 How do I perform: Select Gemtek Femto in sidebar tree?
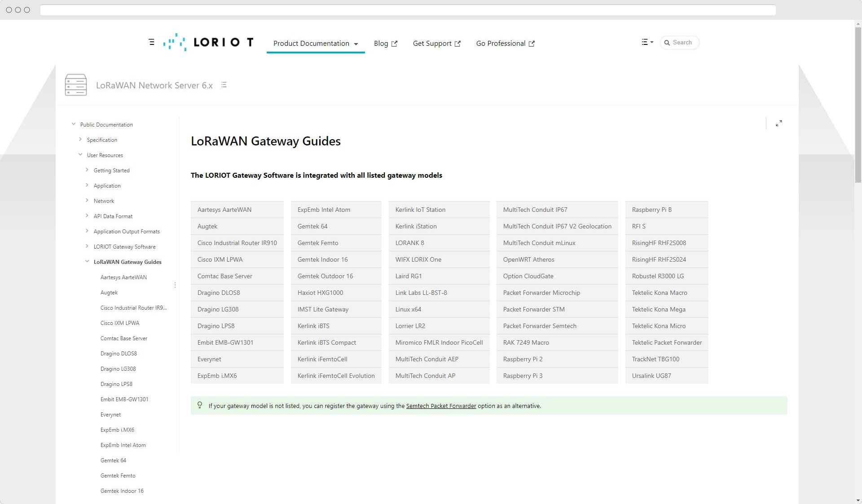click(x=118, y=476)
